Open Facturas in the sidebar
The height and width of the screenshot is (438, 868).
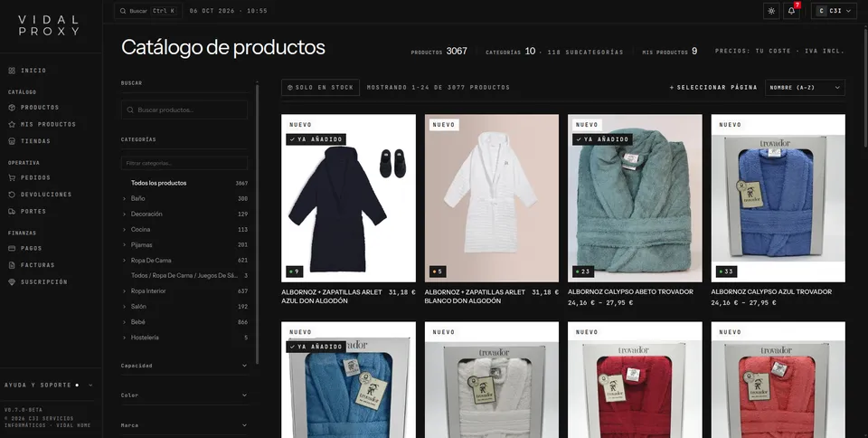tap(38, 265)
